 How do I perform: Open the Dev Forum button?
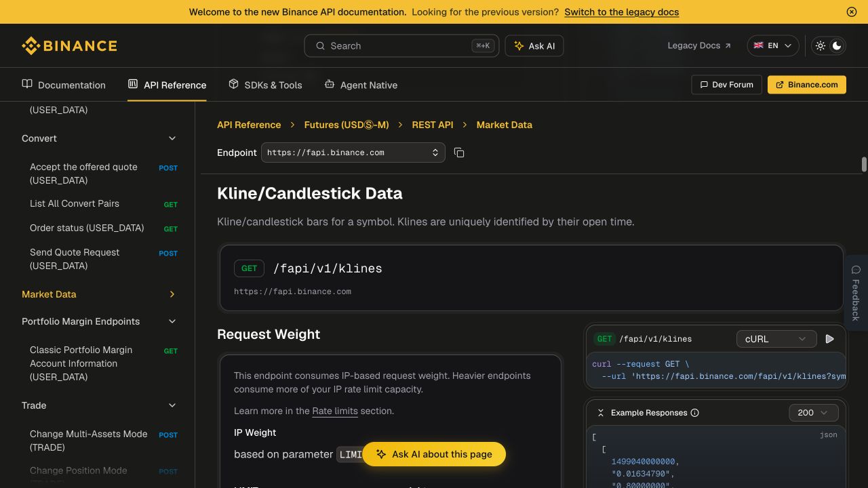[726, 85]
